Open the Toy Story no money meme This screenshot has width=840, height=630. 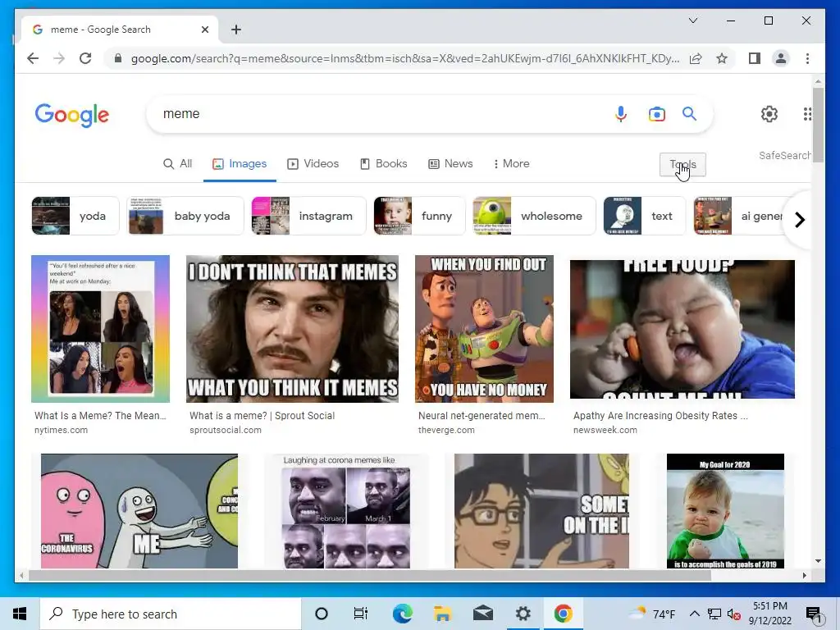[x=484, y=329]
